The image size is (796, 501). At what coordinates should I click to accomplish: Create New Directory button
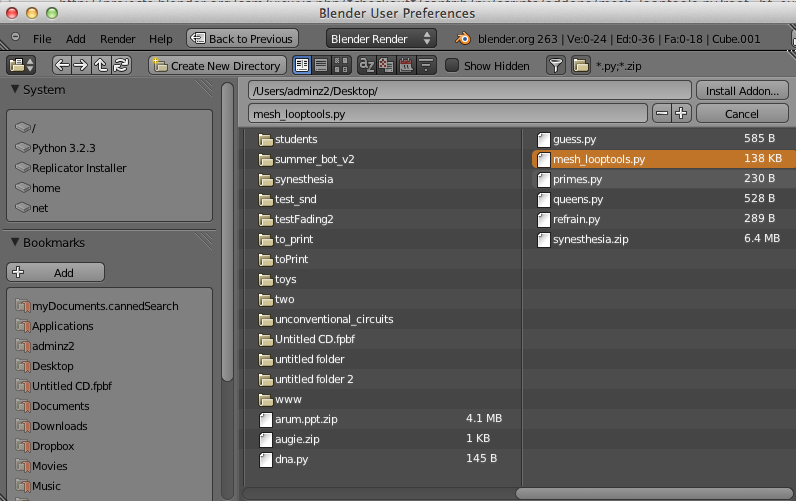coord(217,65)
